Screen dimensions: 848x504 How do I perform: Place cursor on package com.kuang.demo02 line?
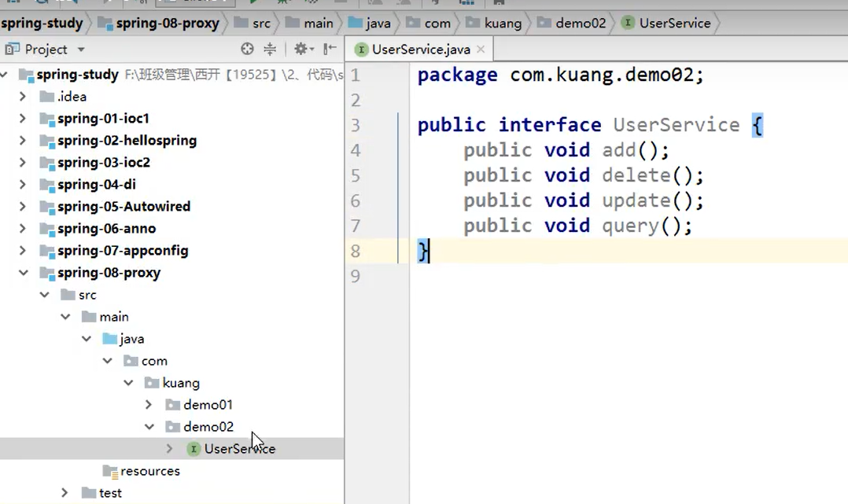tap(560, 75)
